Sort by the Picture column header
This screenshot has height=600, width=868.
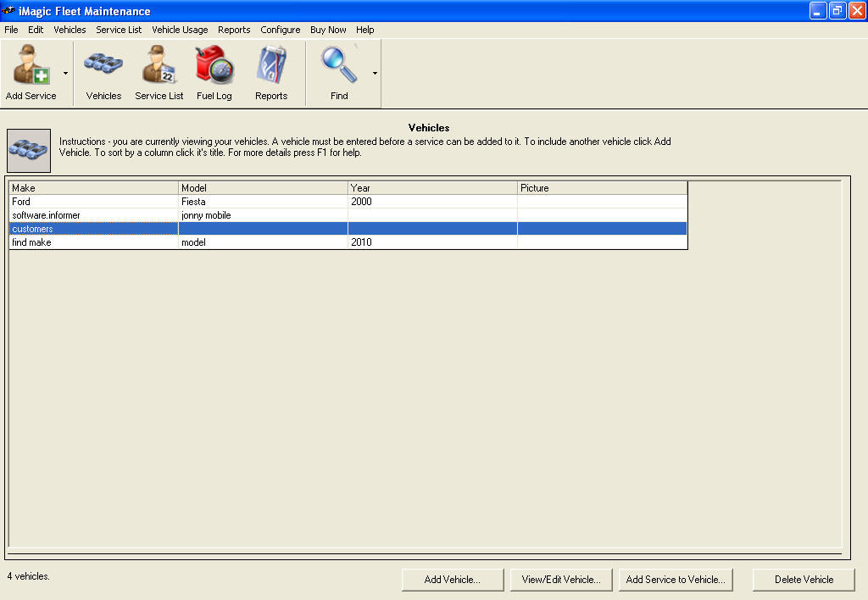point(603,188)
